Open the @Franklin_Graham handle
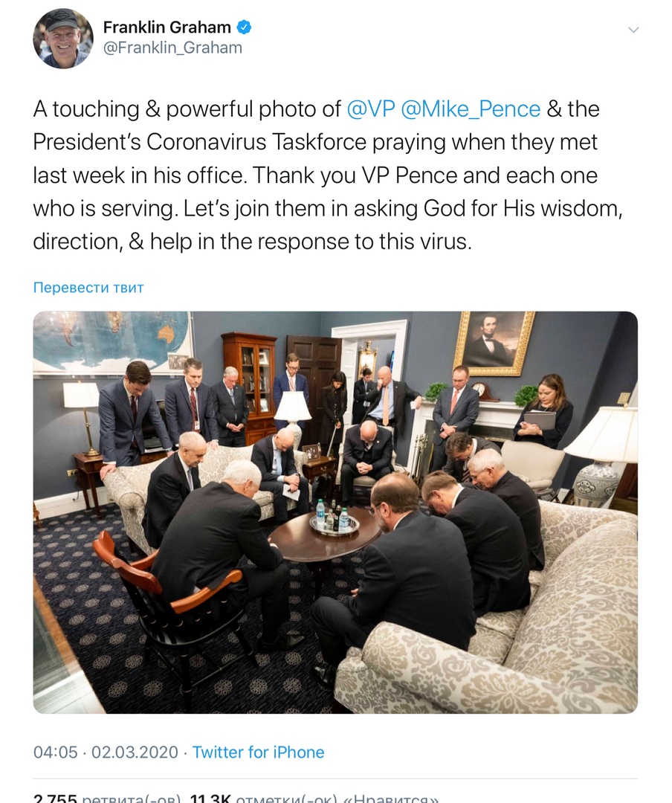Image resolution: width=672 pixels, height=803 pixels. pos(172,48)
